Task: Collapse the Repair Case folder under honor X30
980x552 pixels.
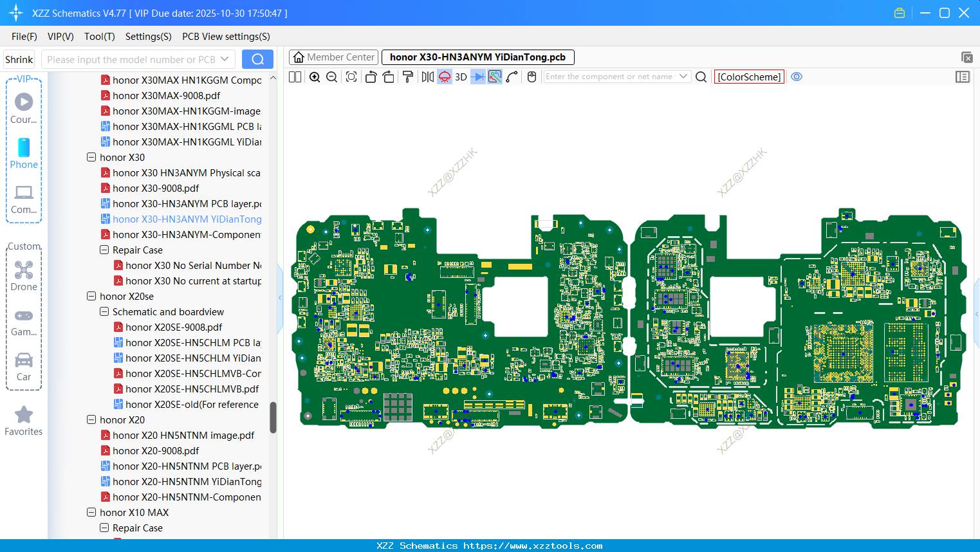Action: click(104, 250)
